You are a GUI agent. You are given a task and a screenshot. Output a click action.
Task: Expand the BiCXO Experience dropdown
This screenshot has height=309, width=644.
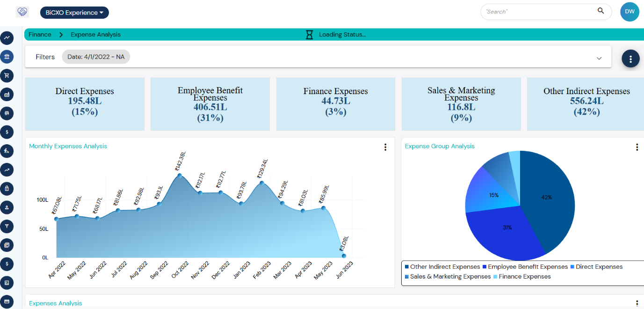[74, 12]
